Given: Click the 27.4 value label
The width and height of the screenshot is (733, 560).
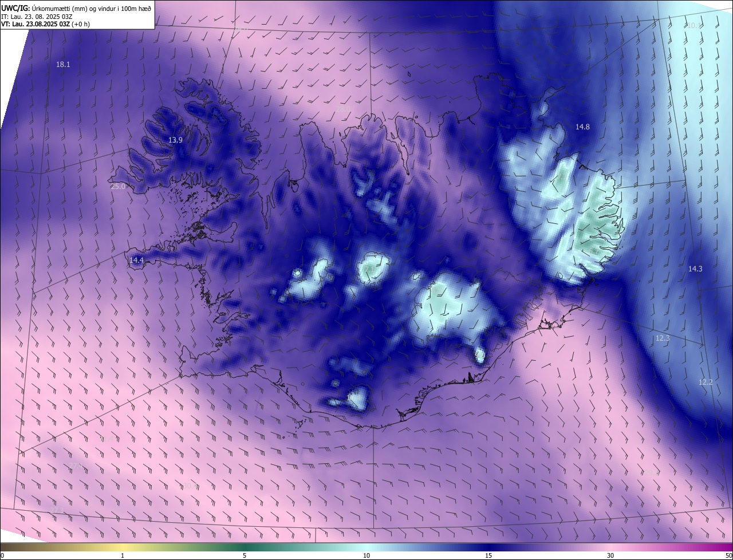Looking at the screenshot, I should click(76, 466).
